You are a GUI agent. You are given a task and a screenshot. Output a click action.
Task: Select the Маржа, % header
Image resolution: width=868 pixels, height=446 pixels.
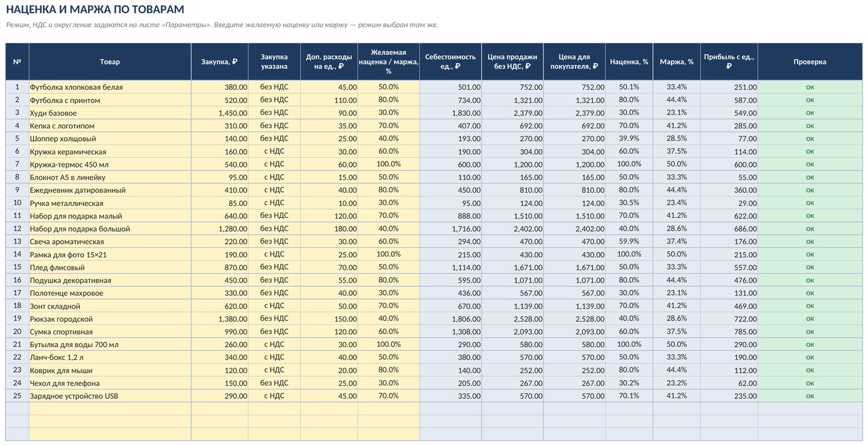click(x=676, y=61)
